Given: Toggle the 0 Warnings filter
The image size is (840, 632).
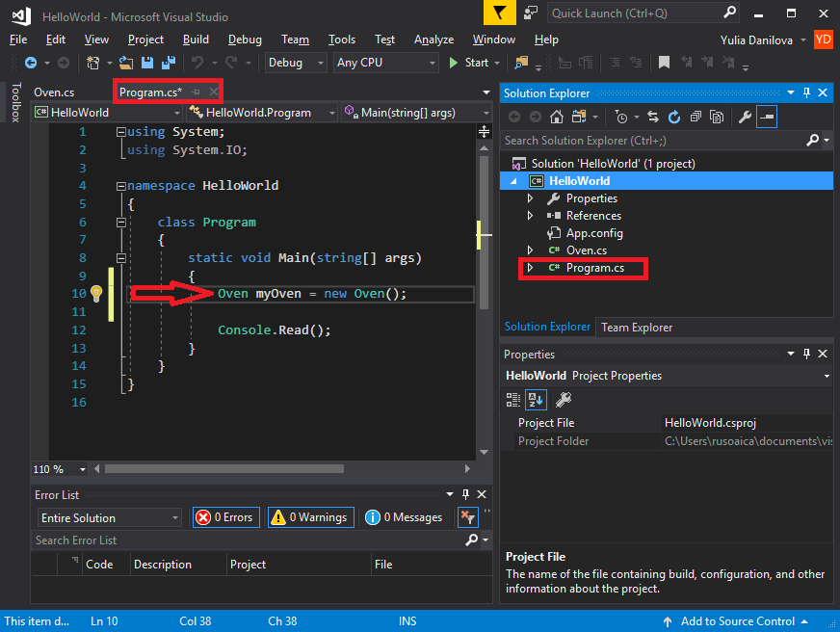Looking at the screenshot, I should point(311,517).
